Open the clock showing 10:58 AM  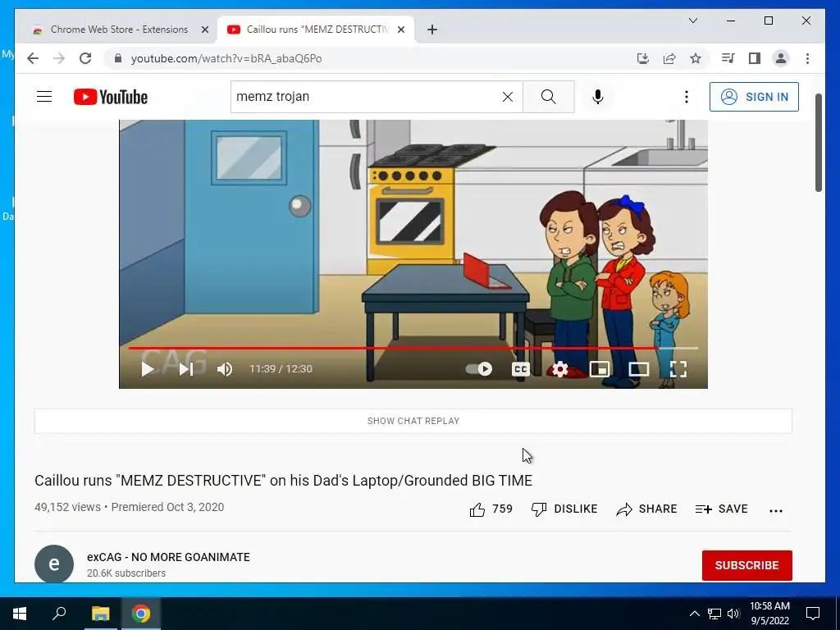tap(769, 614)
